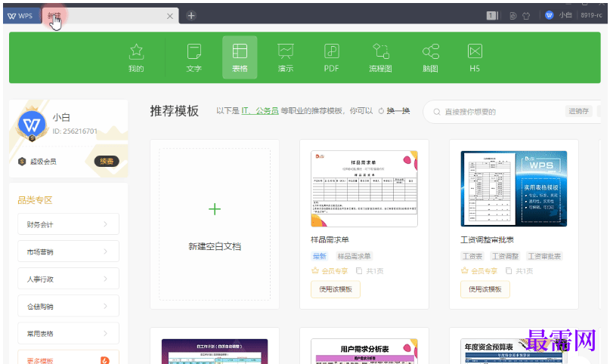Switch to the 表格 spreadsheet tab
This screenshot has width=610, height=364.
240,58
